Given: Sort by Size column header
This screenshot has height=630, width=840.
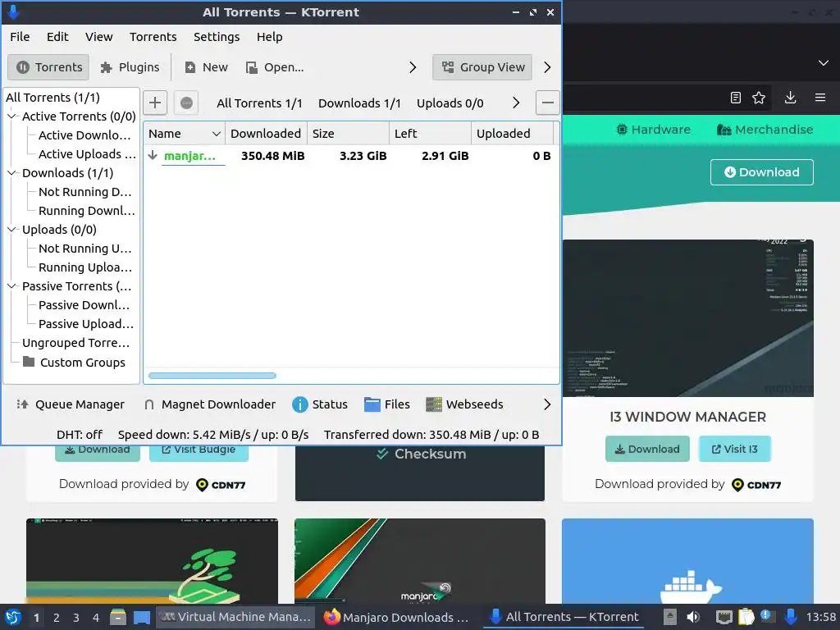Looking at the screenshot, I should point(348,134).
